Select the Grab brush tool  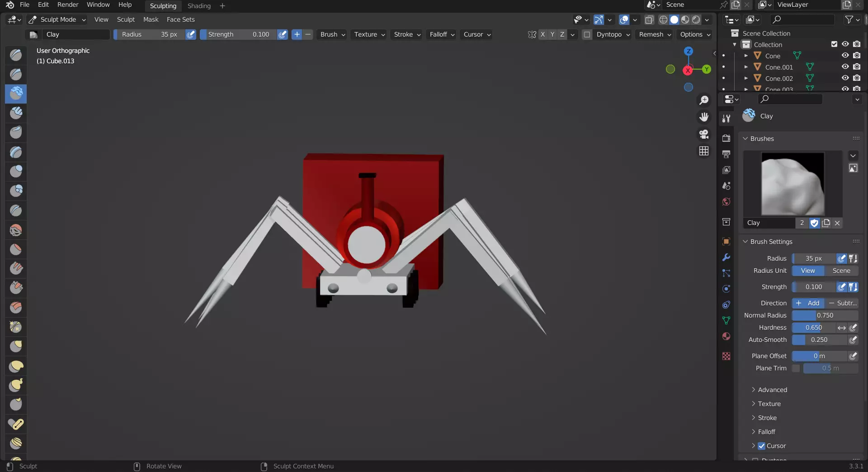coord(16,346)
